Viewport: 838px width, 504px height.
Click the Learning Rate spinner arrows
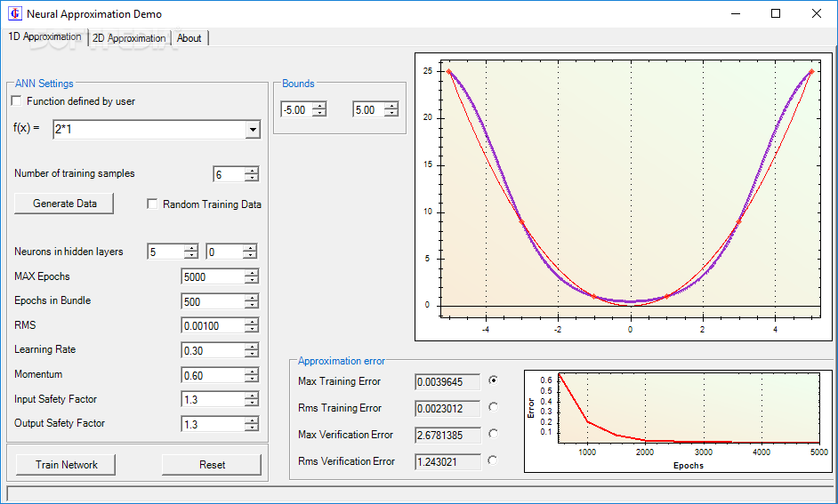click(x=252, y=351)
